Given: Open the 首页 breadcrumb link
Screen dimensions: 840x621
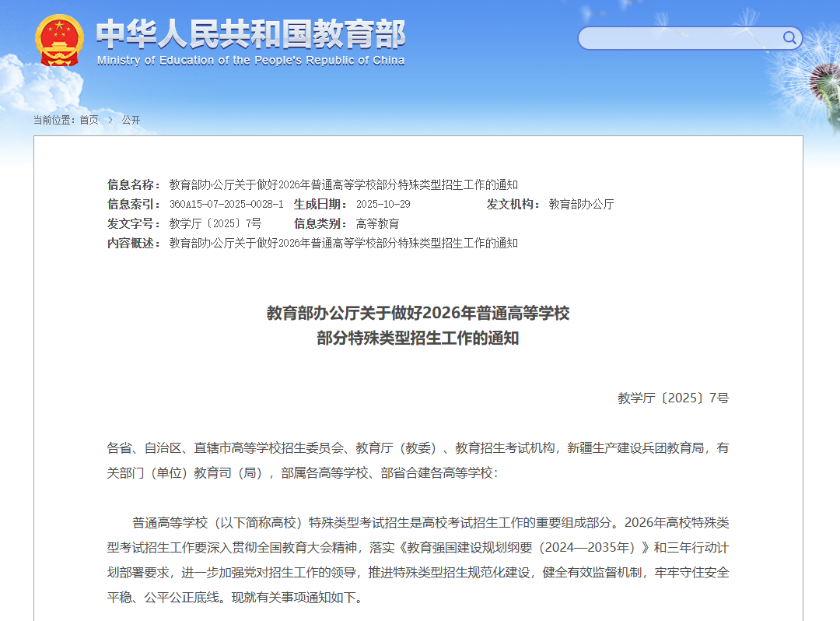Looking at the screenshot, I should [x=89, y=120].
